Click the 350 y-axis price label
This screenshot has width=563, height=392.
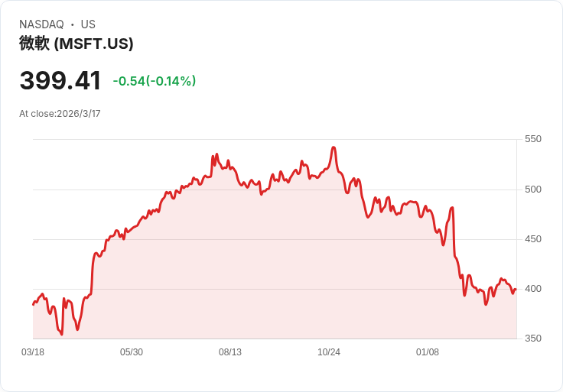click(x=532, y=339)
